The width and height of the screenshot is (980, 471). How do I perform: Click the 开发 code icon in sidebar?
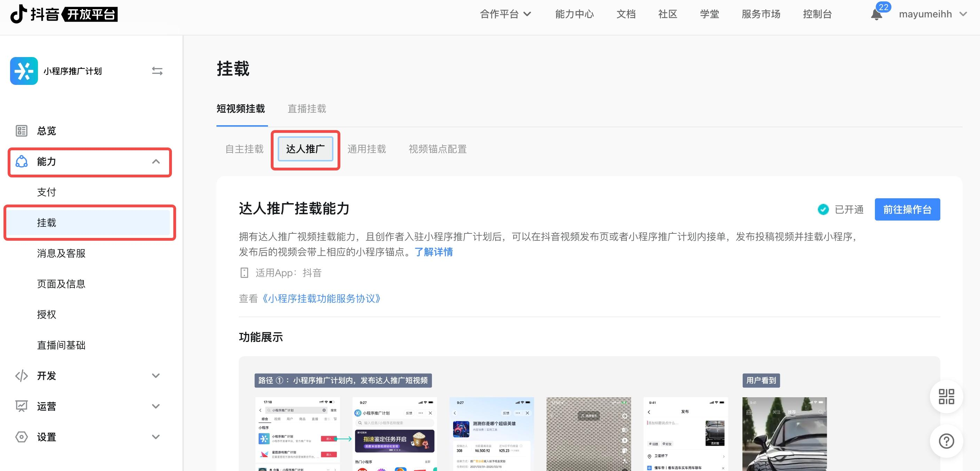21,376
